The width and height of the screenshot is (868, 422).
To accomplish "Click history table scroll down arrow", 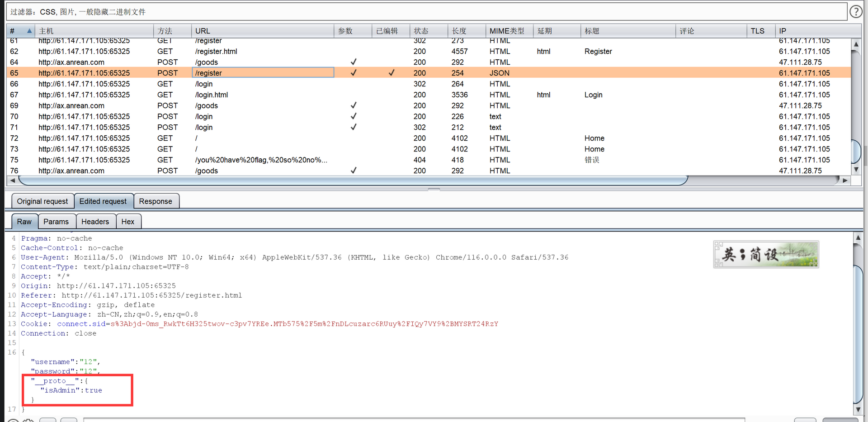I will [855, 170].
